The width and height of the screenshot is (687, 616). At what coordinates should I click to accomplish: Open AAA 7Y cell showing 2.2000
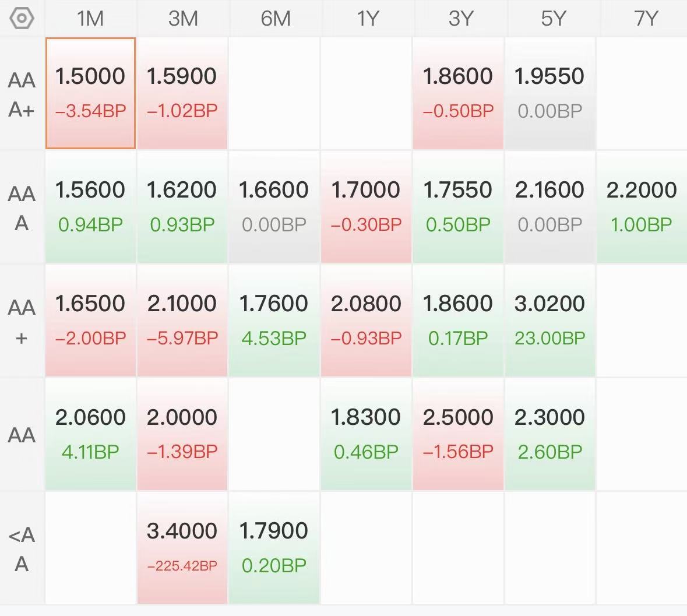tap(642, 207)
